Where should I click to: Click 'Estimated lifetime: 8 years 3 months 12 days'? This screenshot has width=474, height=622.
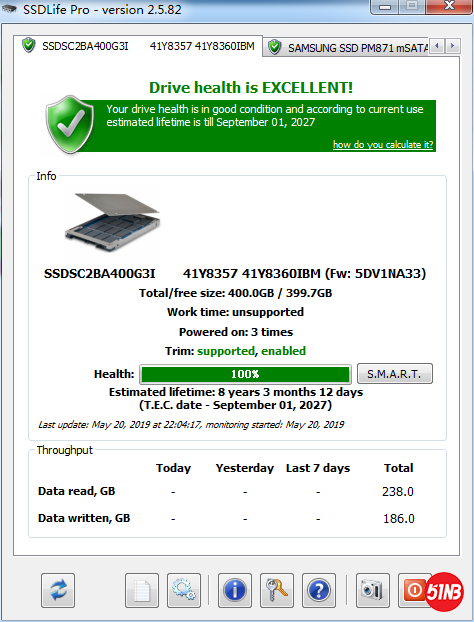coord(236,392)
